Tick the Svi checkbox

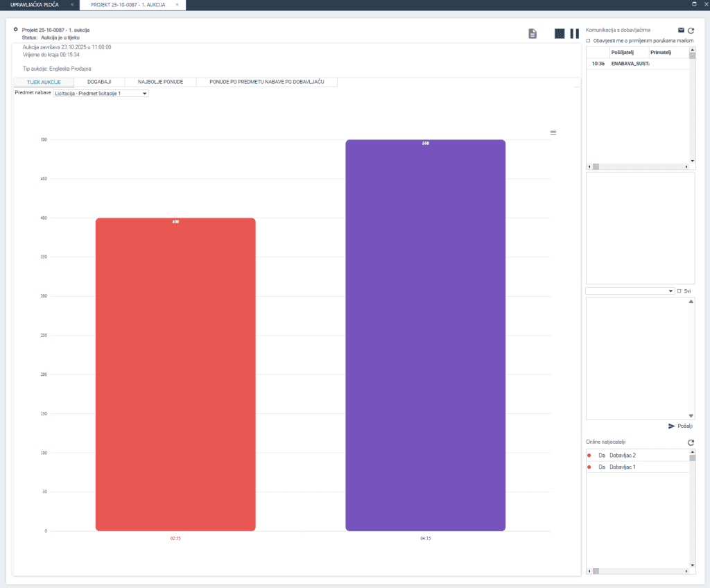[x=679, y=291]
